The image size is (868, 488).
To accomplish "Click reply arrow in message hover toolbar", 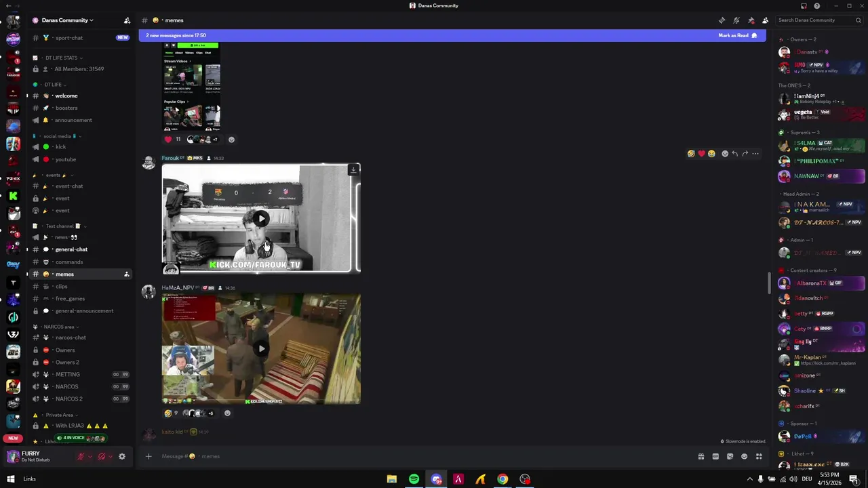I will (x=735, y=154).
